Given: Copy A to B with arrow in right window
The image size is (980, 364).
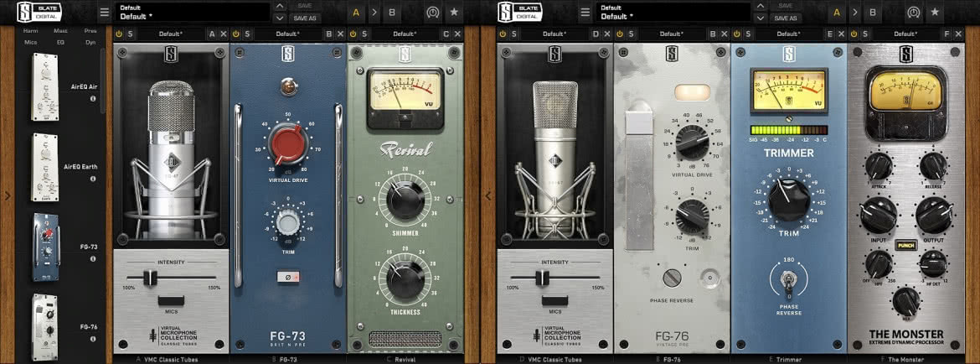Looking at the screenshot, I should (856, 12).
